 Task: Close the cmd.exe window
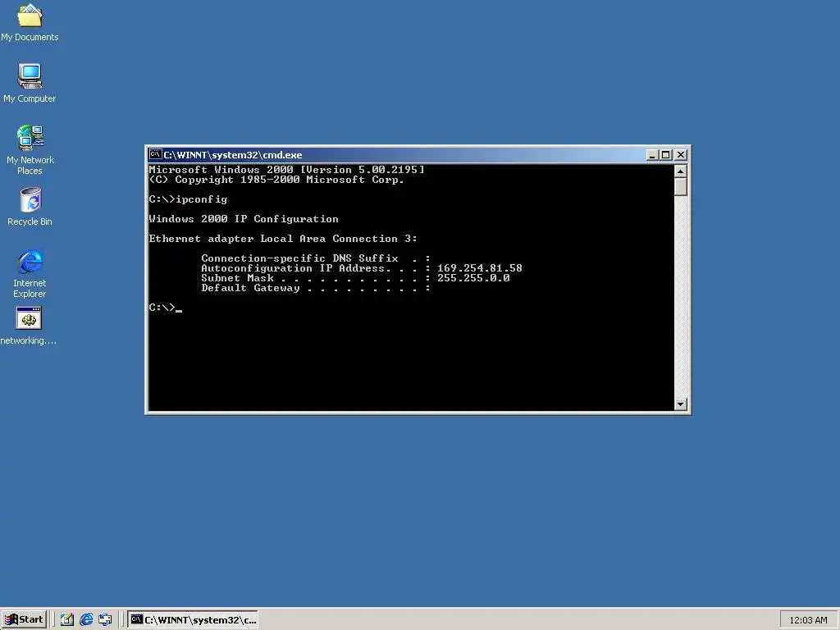[x=680, y=155]
